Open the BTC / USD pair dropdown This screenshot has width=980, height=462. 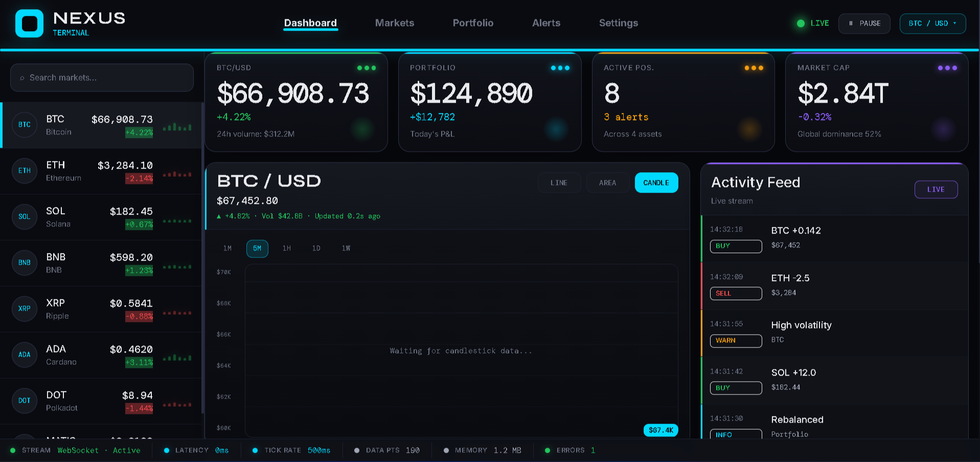point(932,24)
